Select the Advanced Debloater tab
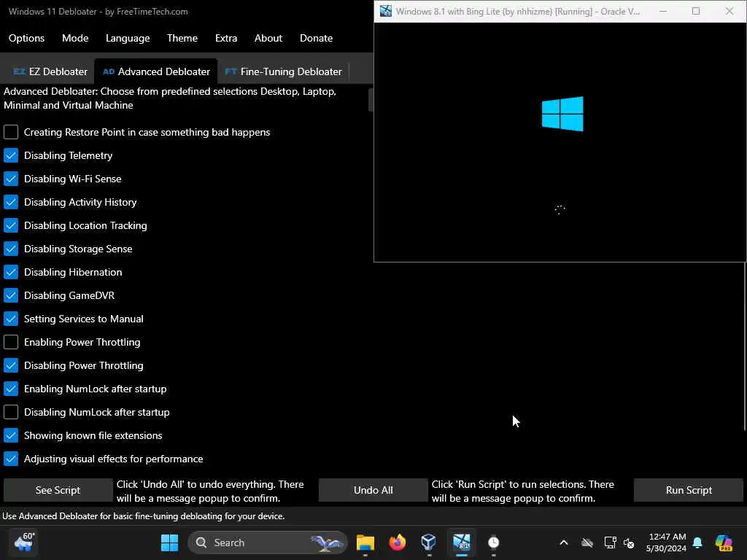 tap(156, 71)
